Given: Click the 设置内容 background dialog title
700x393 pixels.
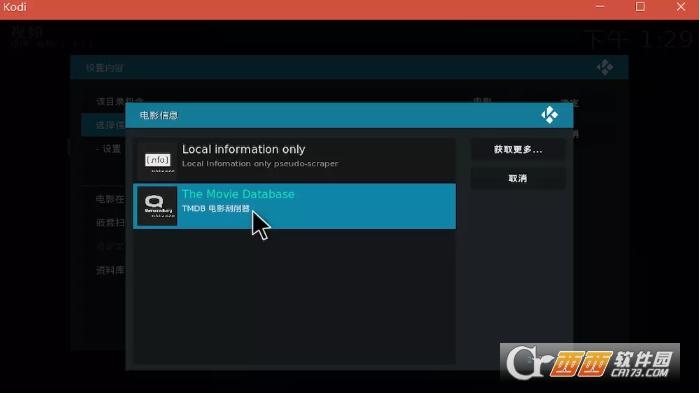Looking at the screenshot, I should pos(104,68).
